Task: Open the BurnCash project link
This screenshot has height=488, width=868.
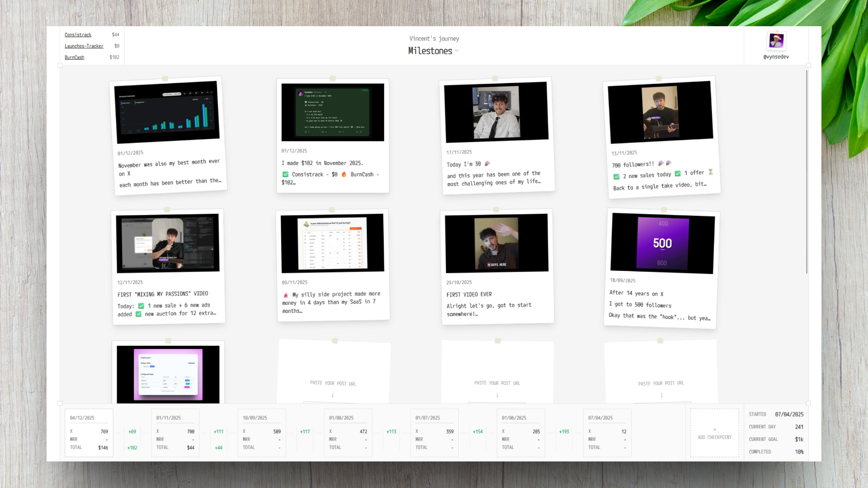Action: pyautogui.click(x=74, y=57)
